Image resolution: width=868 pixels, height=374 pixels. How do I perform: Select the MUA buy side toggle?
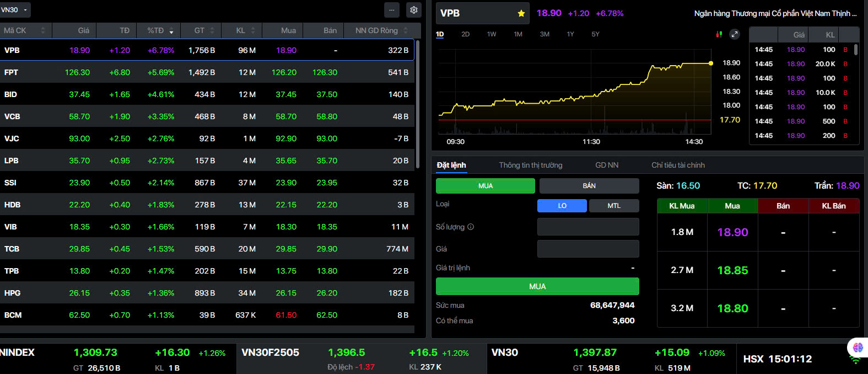[486, 186]
